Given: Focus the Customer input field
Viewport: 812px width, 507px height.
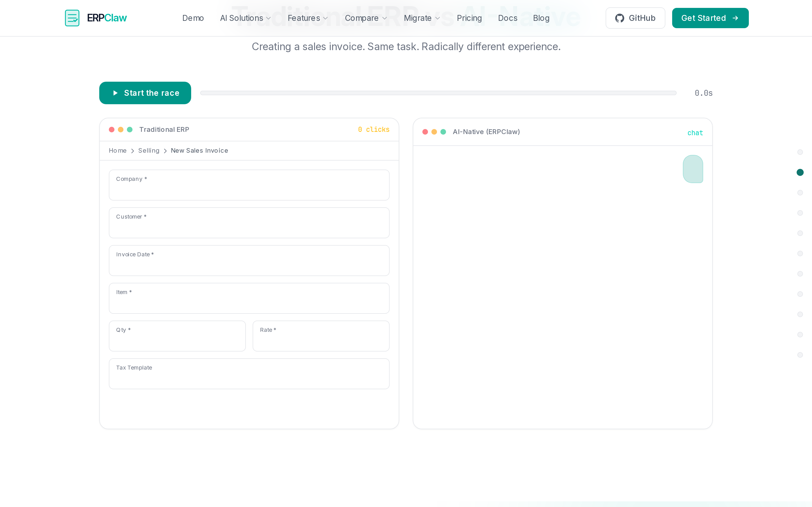Looking at the screenshot, I should click(x=249, y=223).
